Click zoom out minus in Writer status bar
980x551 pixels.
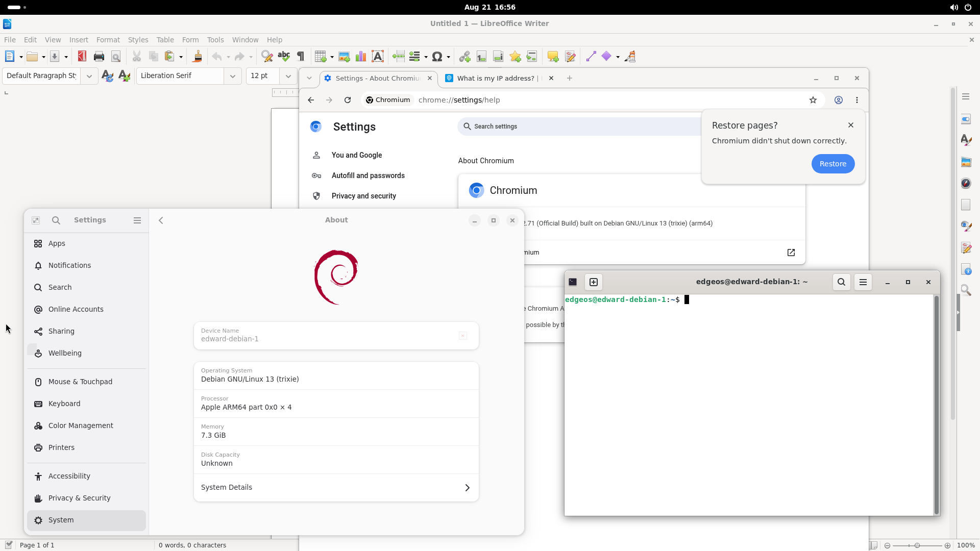tap(887, 545)
